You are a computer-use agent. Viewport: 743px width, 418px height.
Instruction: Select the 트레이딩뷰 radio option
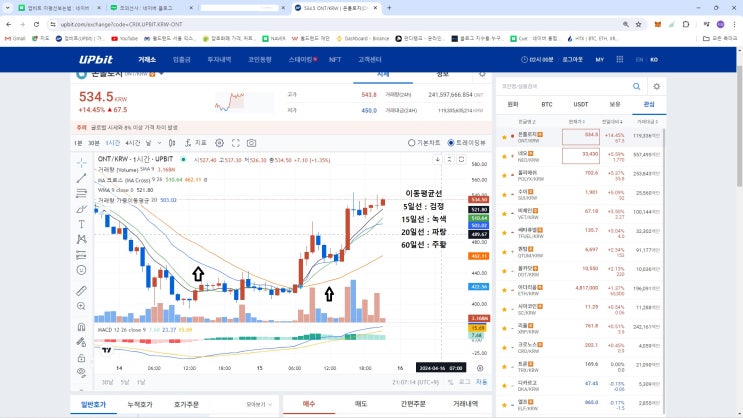pos(467,143)
